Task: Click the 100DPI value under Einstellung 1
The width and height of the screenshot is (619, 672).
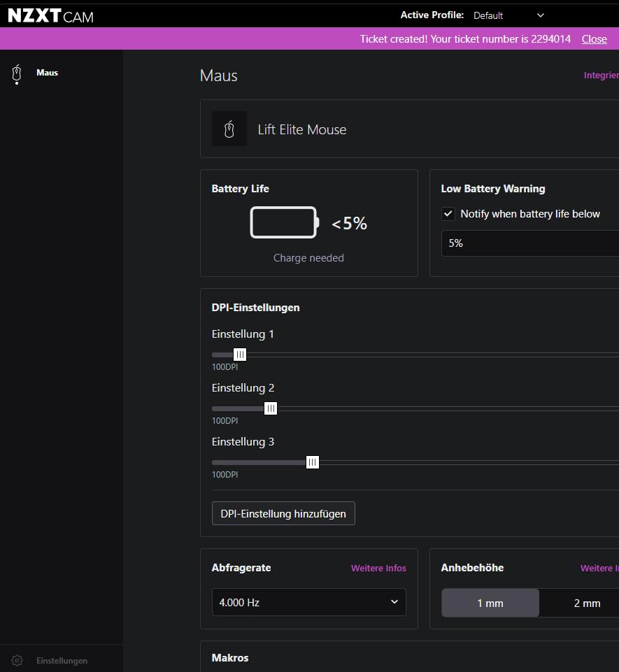Action: tap(225, 367)
